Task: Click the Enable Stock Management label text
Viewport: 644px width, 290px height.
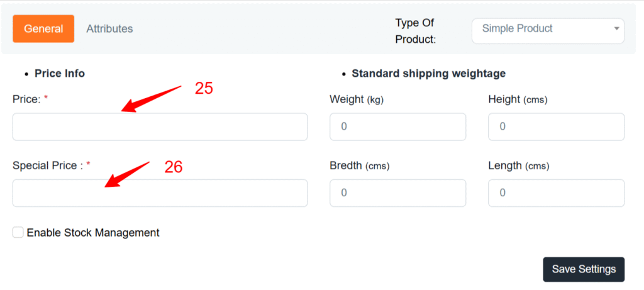Action: (x=93, y=233)
